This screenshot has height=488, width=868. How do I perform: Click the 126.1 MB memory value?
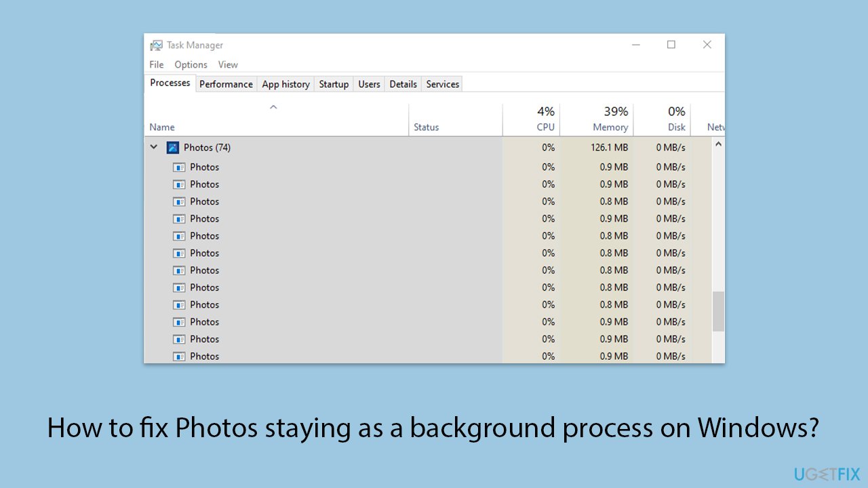click(609, 147)
